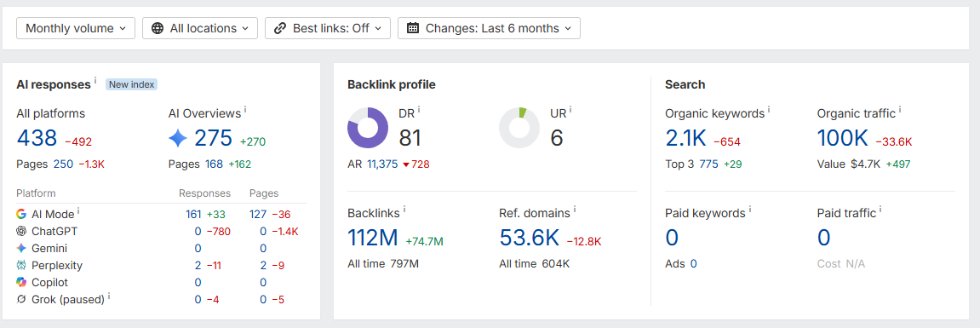Open Organic keywords value 2.1K

[x=686, y=138]
